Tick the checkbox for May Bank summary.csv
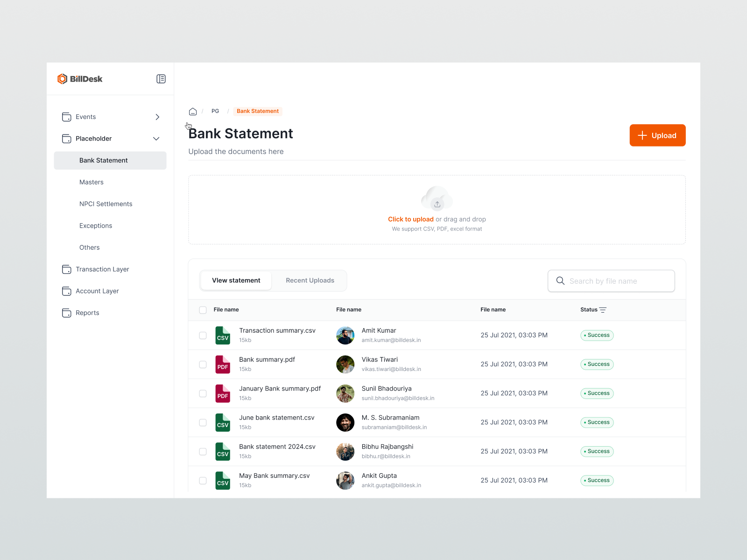Screen dimensions: 747x560 [203, 480]
